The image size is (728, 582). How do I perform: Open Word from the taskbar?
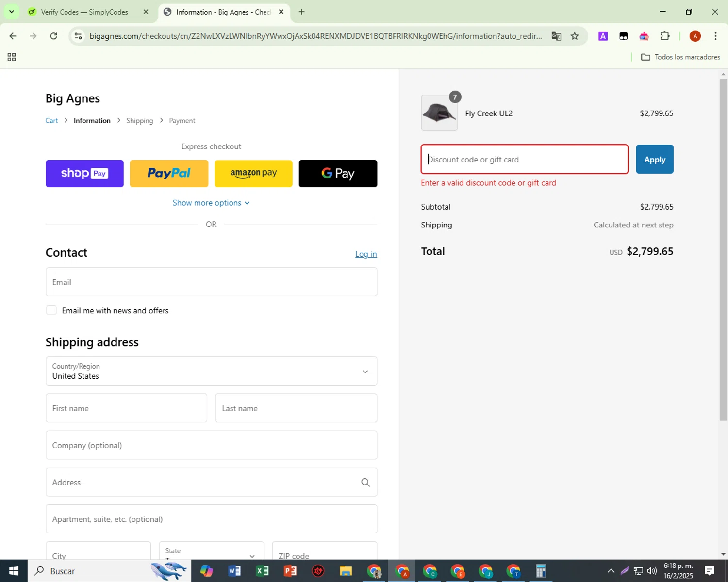(x=234, y=571)
